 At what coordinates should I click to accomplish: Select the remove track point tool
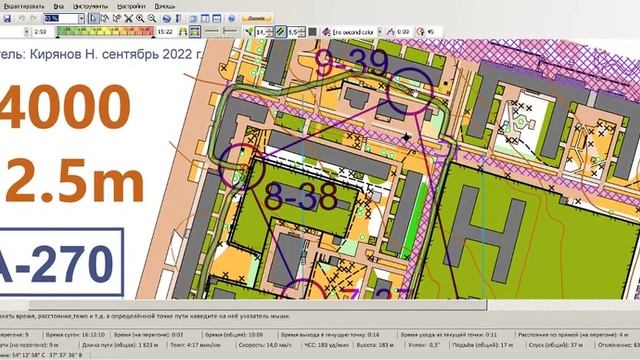[117, 18]
